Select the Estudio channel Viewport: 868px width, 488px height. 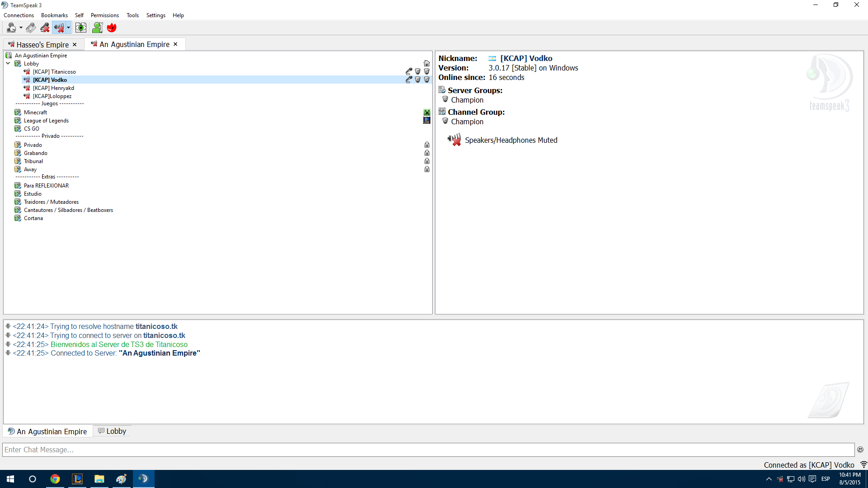click(x=33, y=194)
